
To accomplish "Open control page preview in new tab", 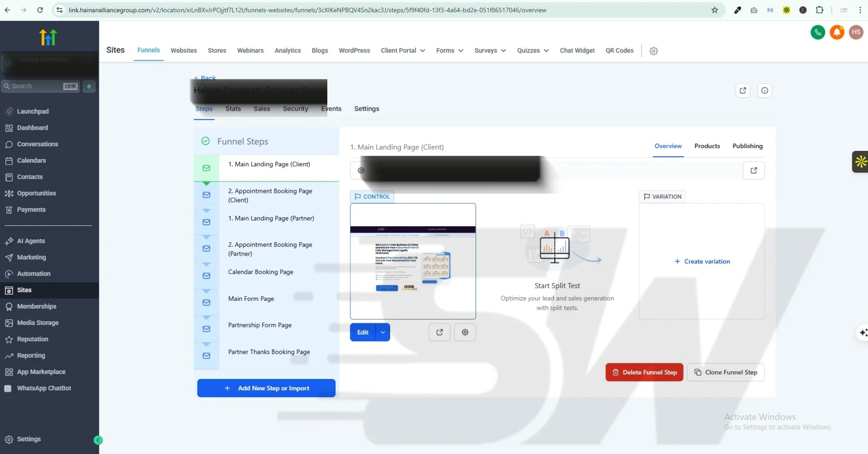I will click(x=439, y=332).
